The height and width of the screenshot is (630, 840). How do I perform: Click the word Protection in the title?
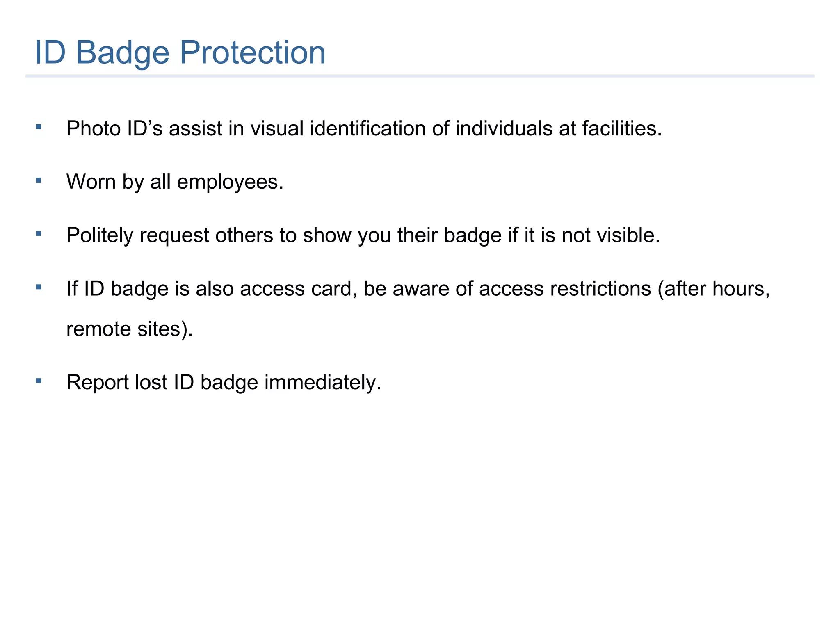point(253,52)
